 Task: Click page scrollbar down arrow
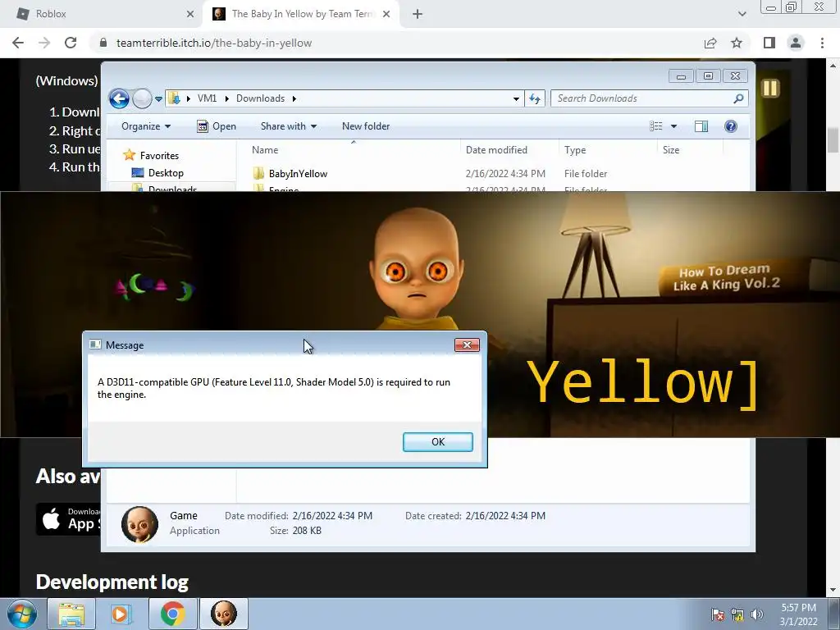tap(833, 591)
